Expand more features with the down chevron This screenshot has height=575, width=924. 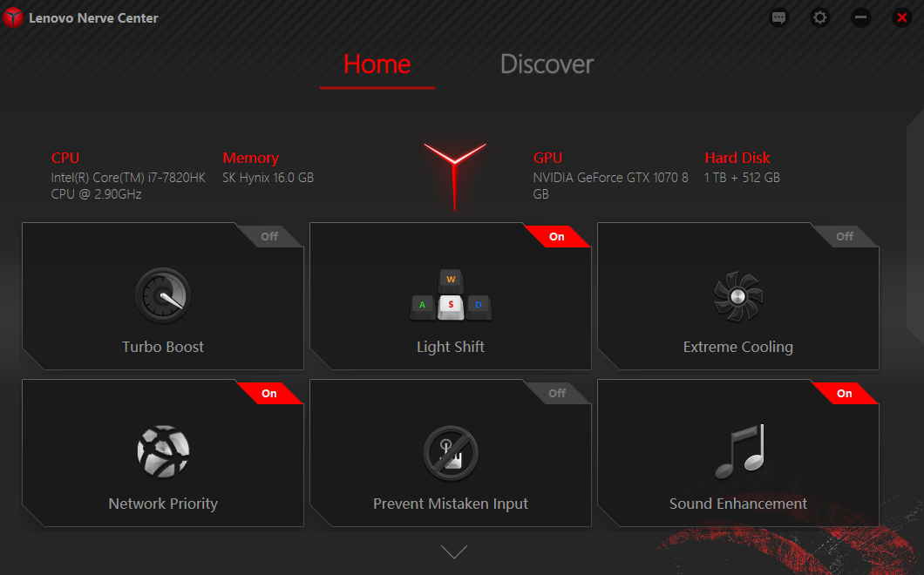point(454,551)
